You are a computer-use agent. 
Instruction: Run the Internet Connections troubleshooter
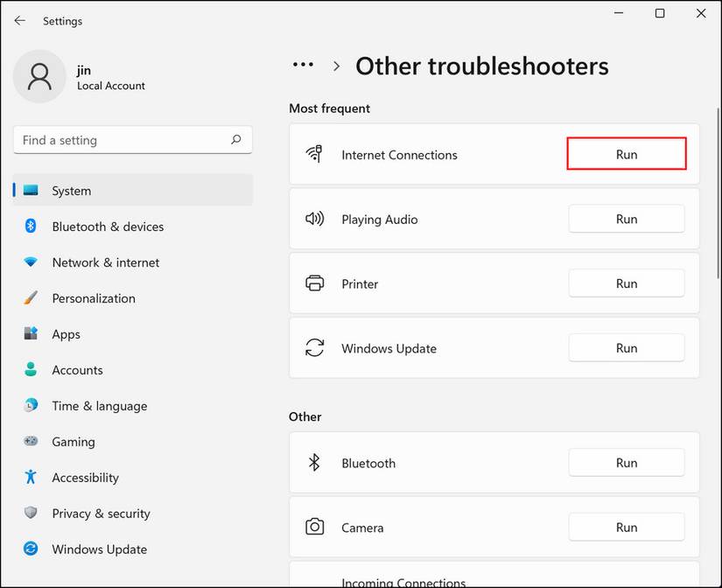click(627, 153)
